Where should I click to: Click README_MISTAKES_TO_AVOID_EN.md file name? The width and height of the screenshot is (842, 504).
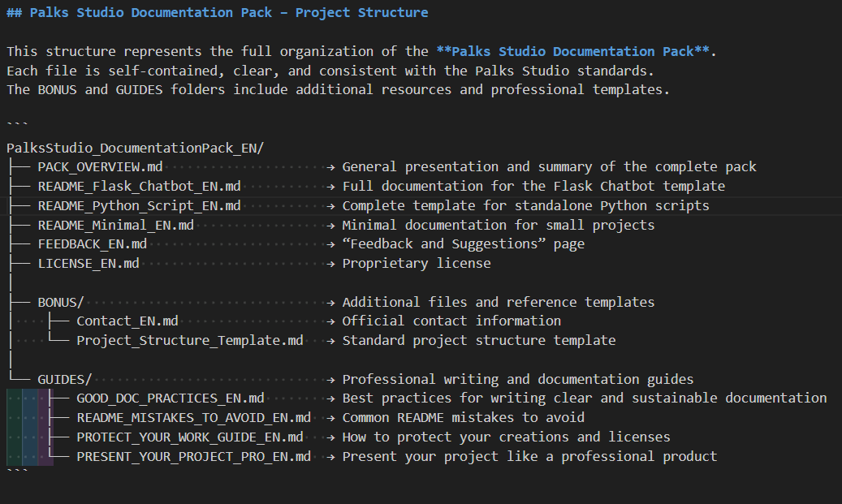(x=194, y=418)
